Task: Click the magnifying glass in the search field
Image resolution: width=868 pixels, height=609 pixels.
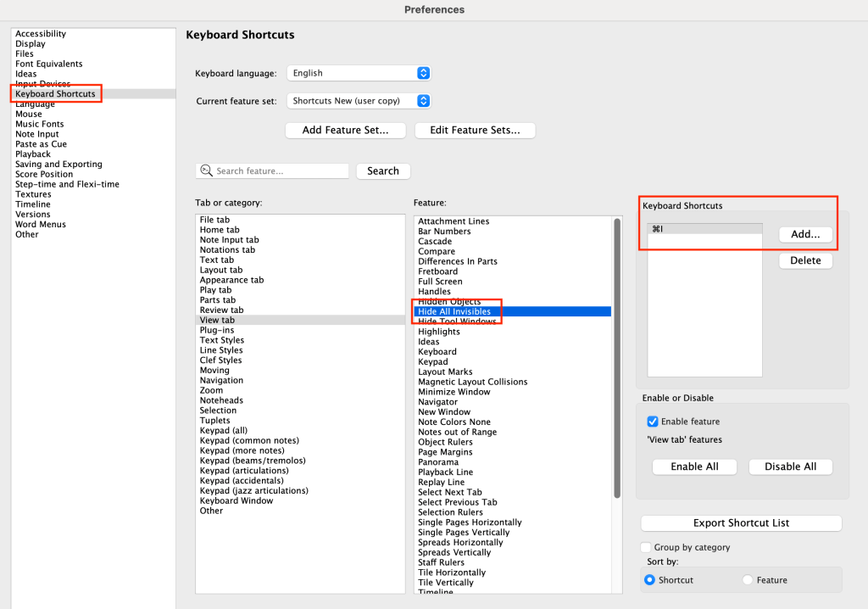Action: [206, 170]
